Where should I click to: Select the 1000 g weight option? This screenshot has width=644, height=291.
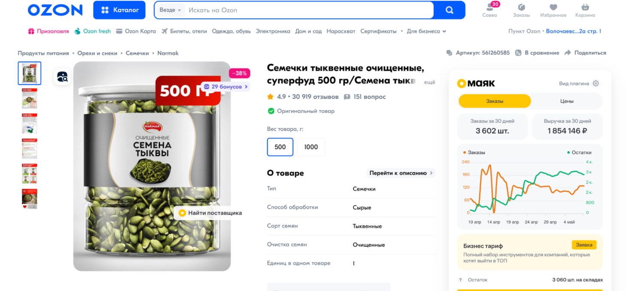[x=311, y=147]
